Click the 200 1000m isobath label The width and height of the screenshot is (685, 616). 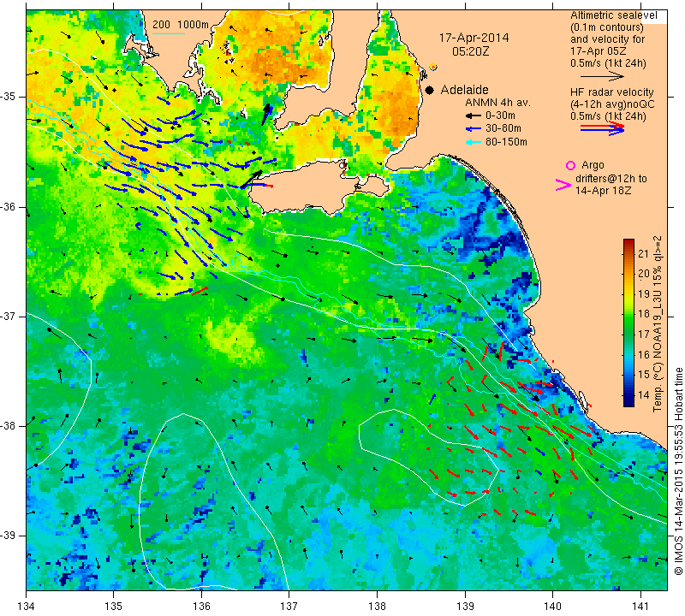(x=181, y=25)
